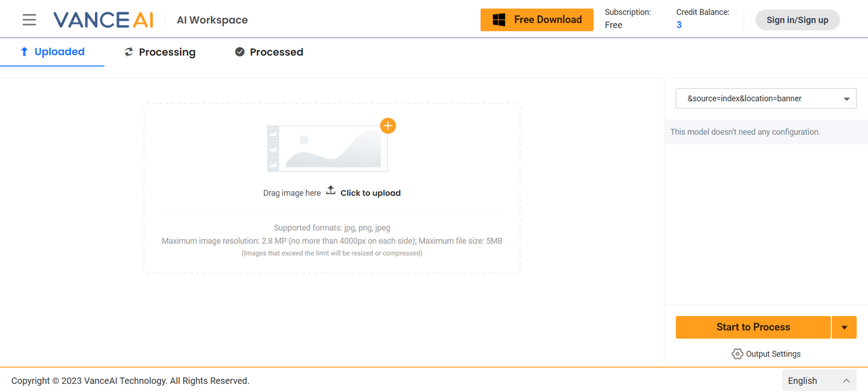Switch to the Processing tab

click(160, 52)
